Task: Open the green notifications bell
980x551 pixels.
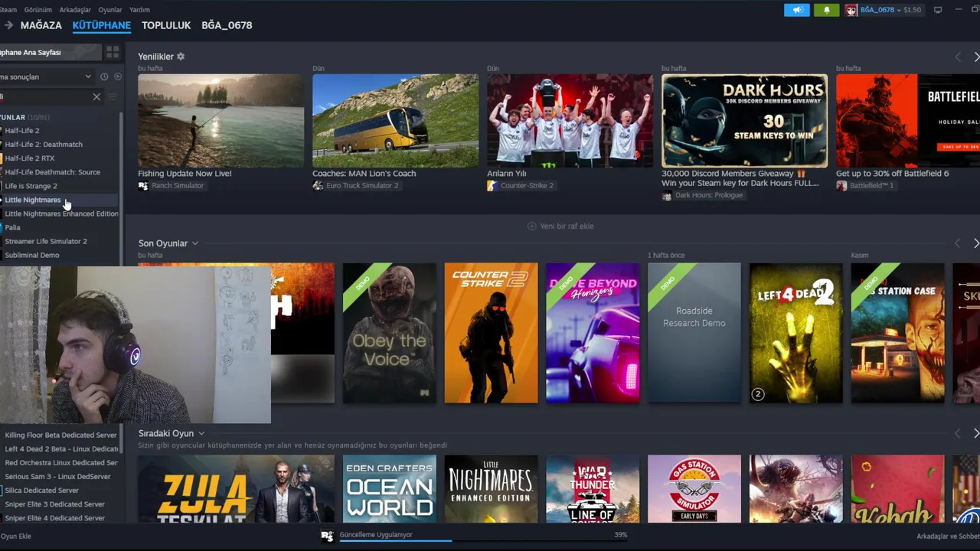Action: (826, 10)
